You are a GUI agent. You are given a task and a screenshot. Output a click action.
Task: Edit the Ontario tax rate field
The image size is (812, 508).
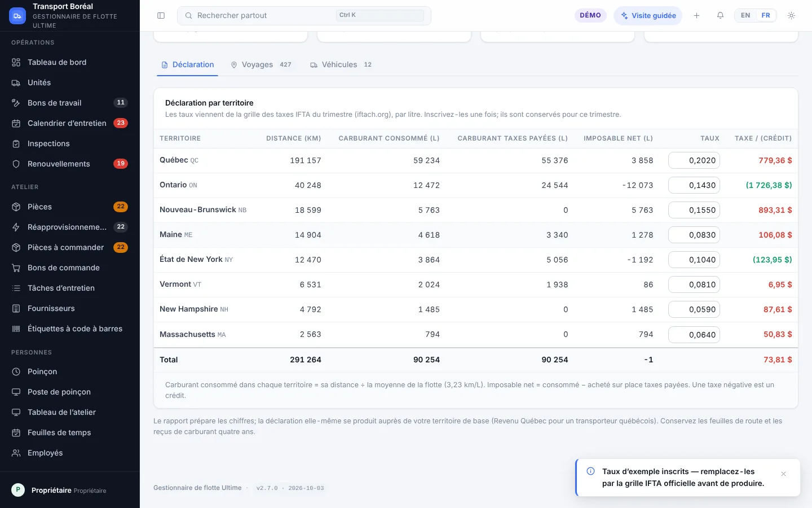[x=694, y=185]
